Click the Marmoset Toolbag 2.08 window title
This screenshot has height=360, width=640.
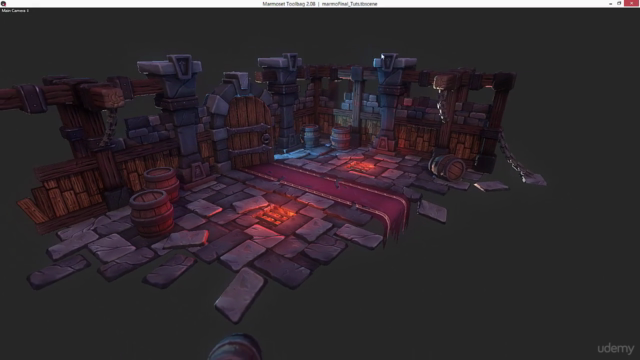point(320,4)
